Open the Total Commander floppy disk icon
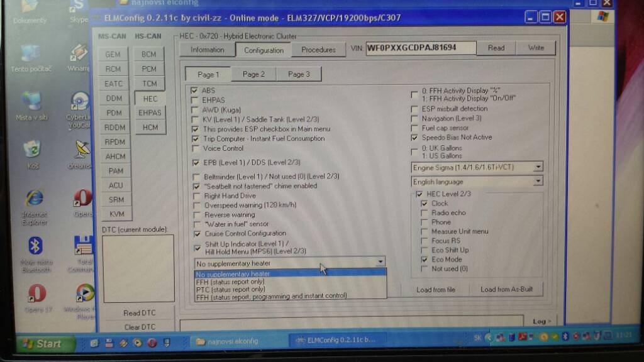The height and width of the screenshot is (362, 644). [x=82, y=246]
